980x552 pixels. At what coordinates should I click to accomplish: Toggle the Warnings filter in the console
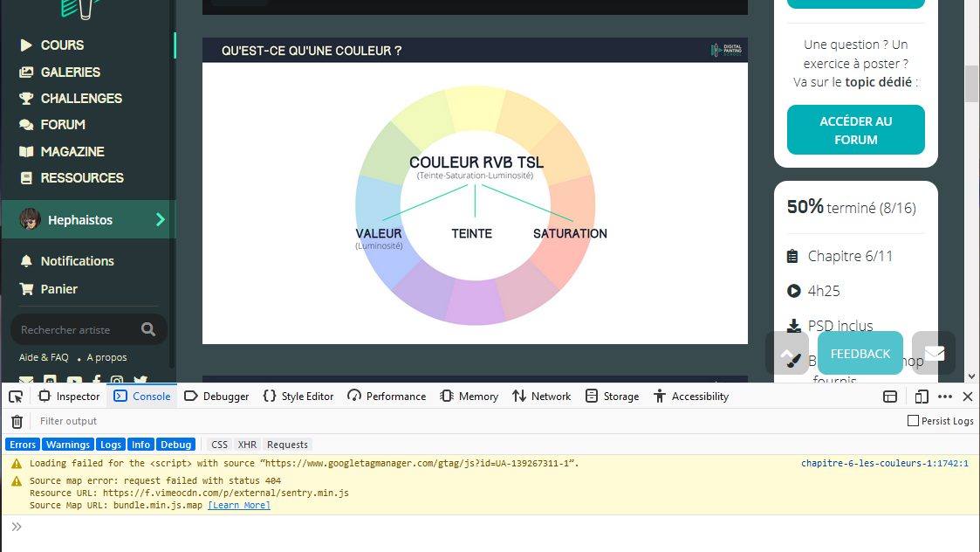(67, 444)
